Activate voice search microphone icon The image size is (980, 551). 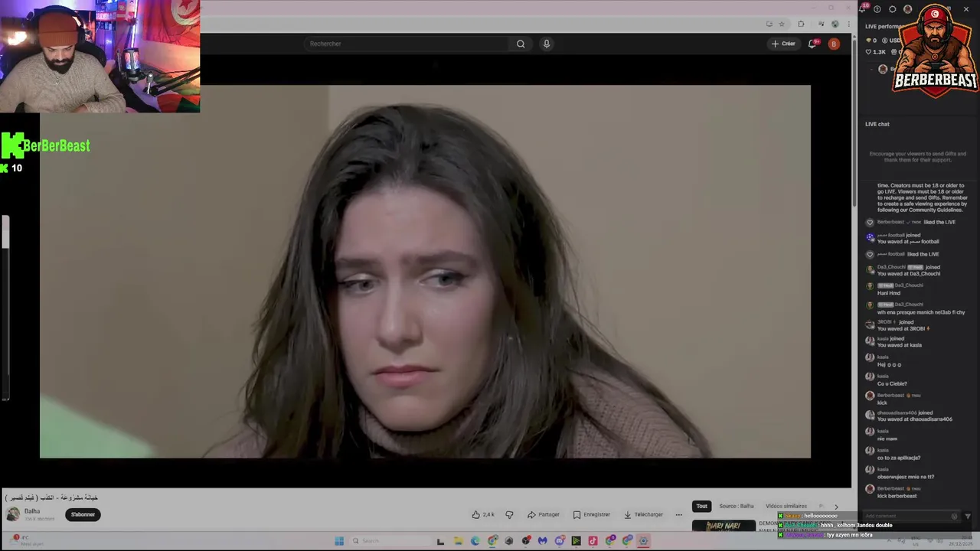click(x=547, y=44)
